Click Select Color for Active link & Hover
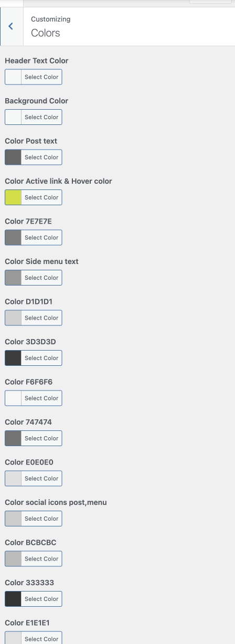Image resolution: width=235 pixels, height=644 pixels. click(41, 197)
